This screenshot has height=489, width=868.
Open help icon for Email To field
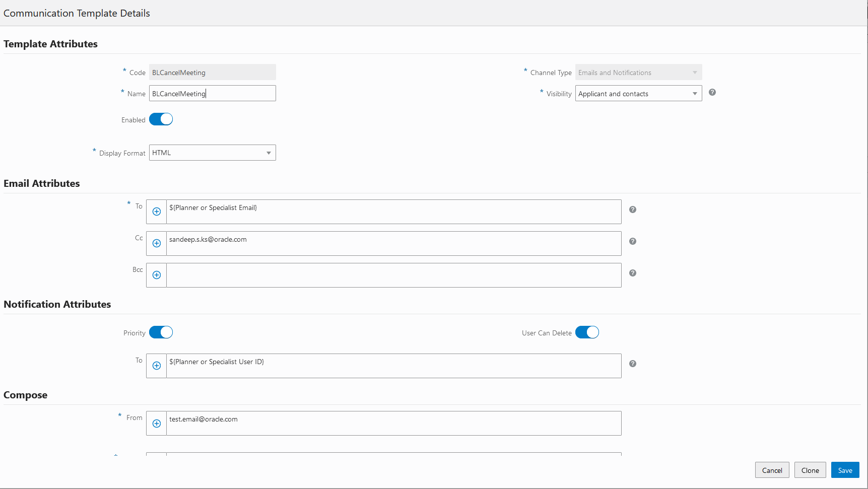pyautogui.click(x=633, y=209)
